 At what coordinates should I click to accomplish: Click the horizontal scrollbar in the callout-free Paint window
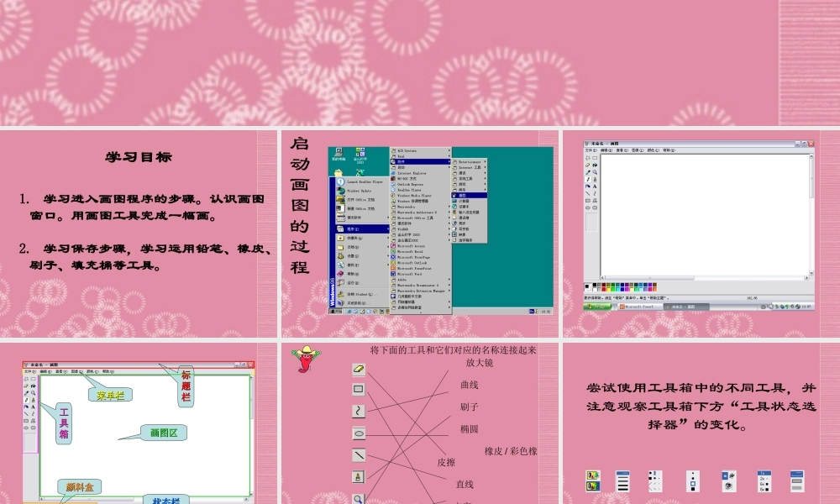[x=705, y=278]
